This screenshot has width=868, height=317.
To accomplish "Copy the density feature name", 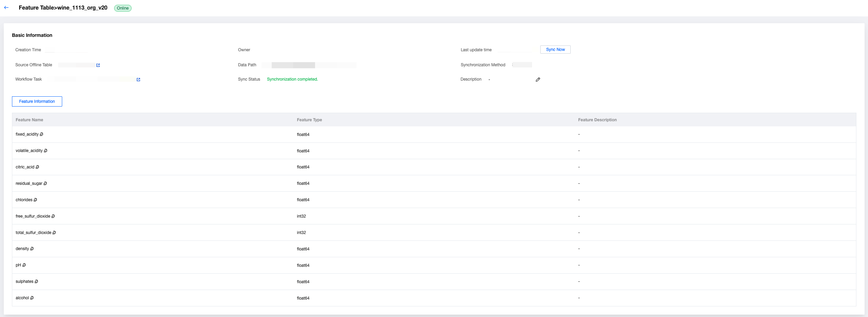I will click(32, 249).
